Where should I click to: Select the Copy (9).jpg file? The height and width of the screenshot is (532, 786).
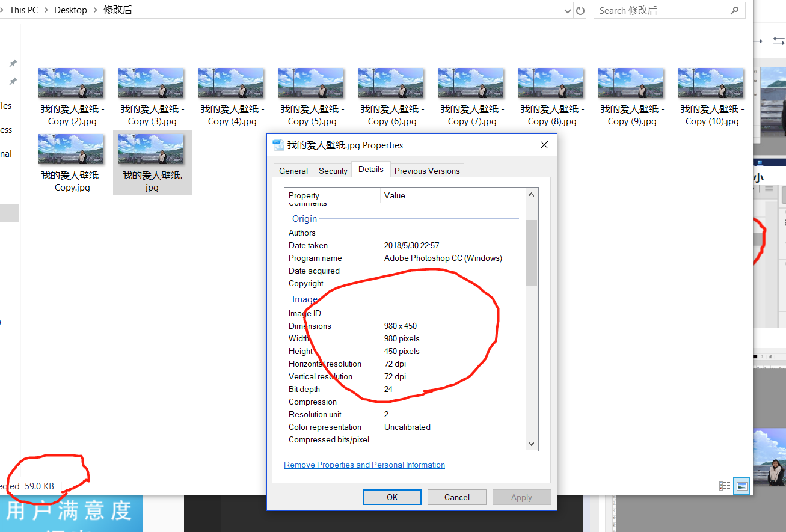pos(631,96)
